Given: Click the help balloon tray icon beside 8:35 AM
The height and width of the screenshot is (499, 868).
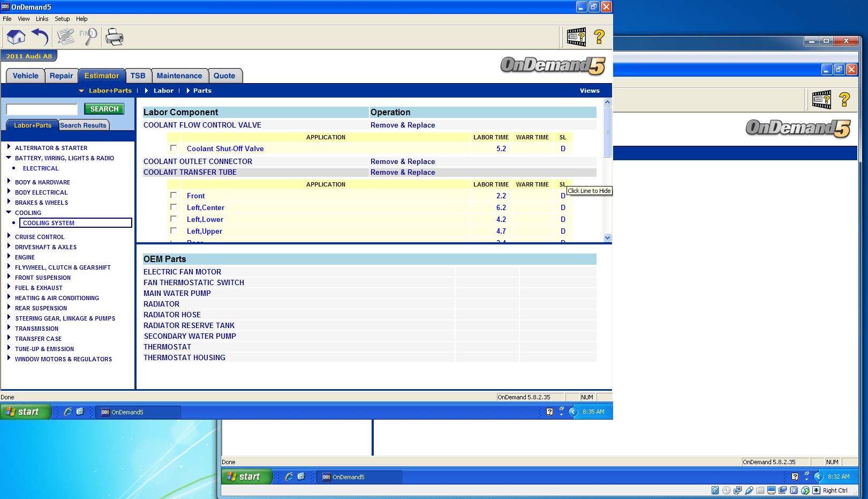Looking at the screenshot, I should 549,412.
